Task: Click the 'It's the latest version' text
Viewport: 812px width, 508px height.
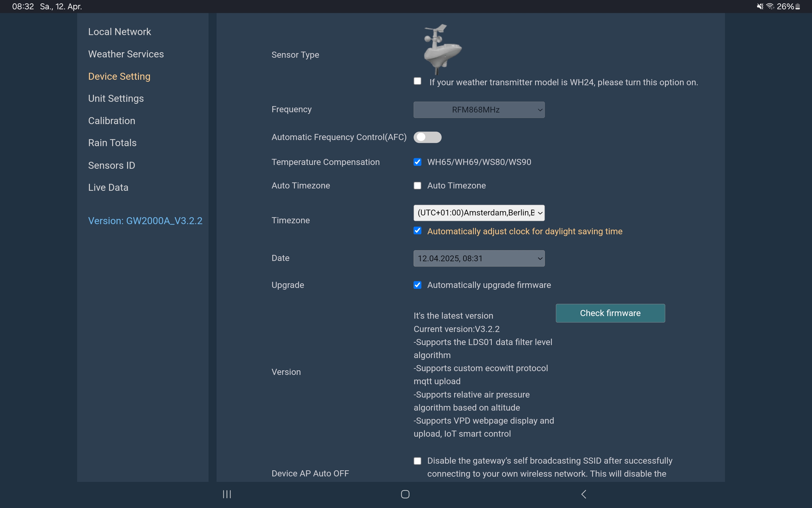Action: click(x=453, y=316)
